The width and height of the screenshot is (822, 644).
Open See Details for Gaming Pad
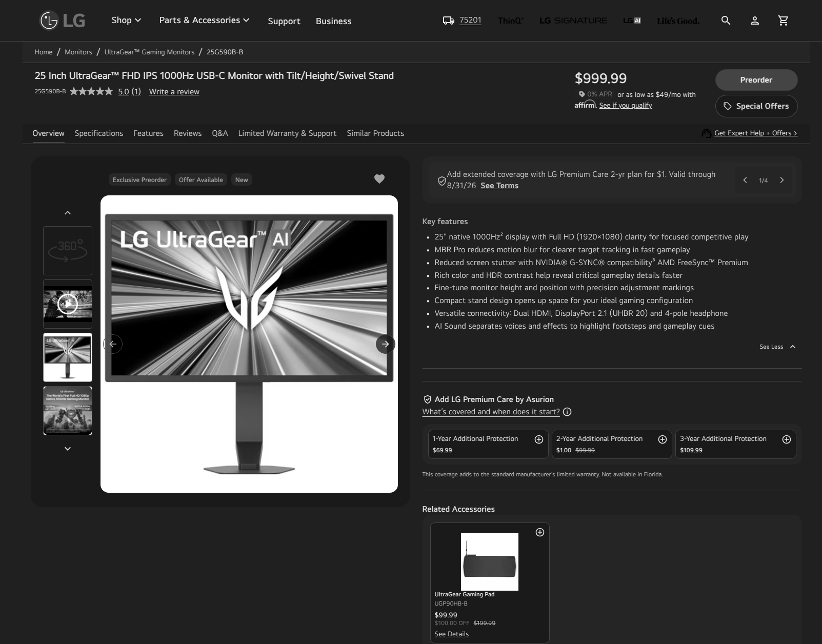tap(452, 634)
